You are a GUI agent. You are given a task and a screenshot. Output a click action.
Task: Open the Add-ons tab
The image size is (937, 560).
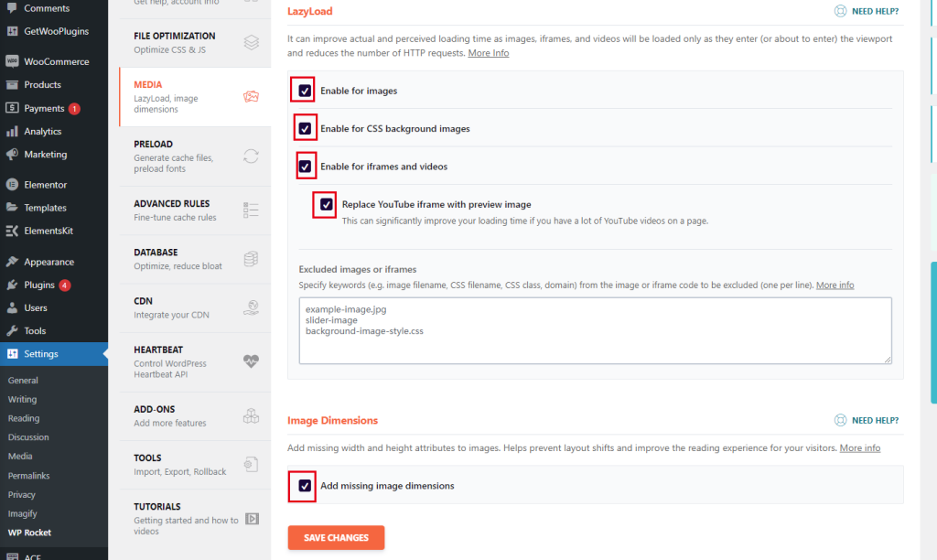(195, 416)
